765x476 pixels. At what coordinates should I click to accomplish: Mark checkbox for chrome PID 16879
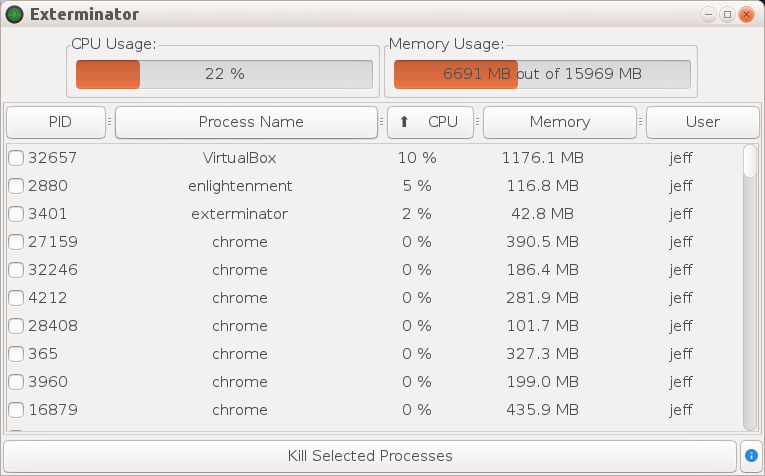click(x=16, y=410)
